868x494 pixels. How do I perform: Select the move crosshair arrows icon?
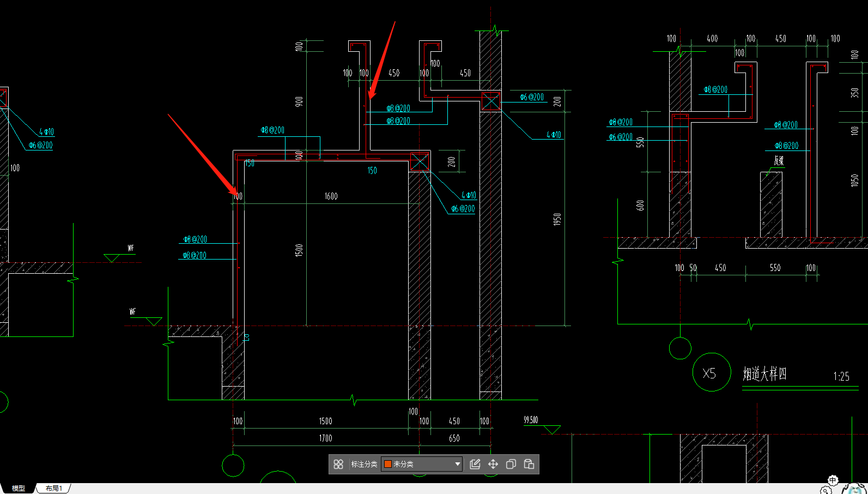[493, 464]
